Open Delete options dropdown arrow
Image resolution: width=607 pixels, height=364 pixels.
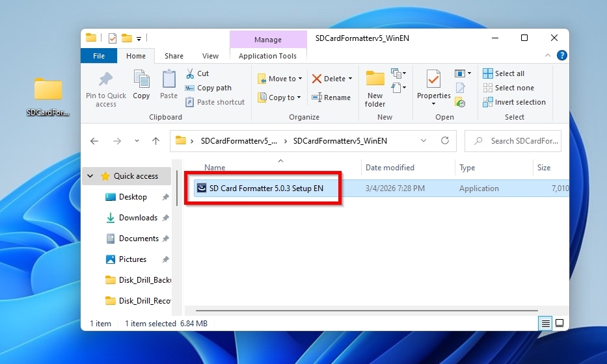pos(350,79)
